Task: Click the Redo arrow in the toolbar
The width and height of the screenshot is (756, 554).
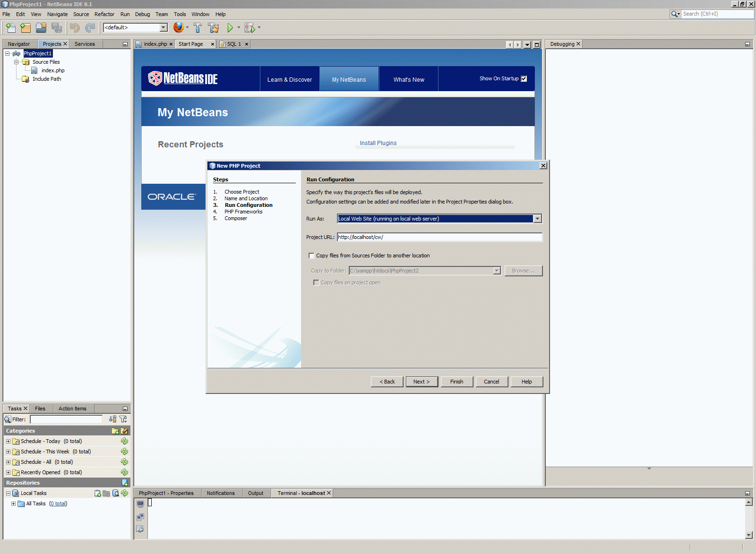Action: (x=90, y=28)
